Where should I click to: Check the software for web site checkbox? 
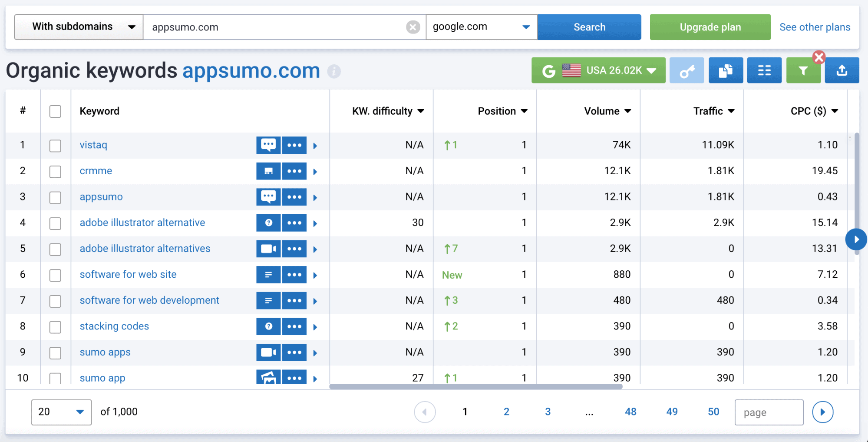click(x=55, y=275)
